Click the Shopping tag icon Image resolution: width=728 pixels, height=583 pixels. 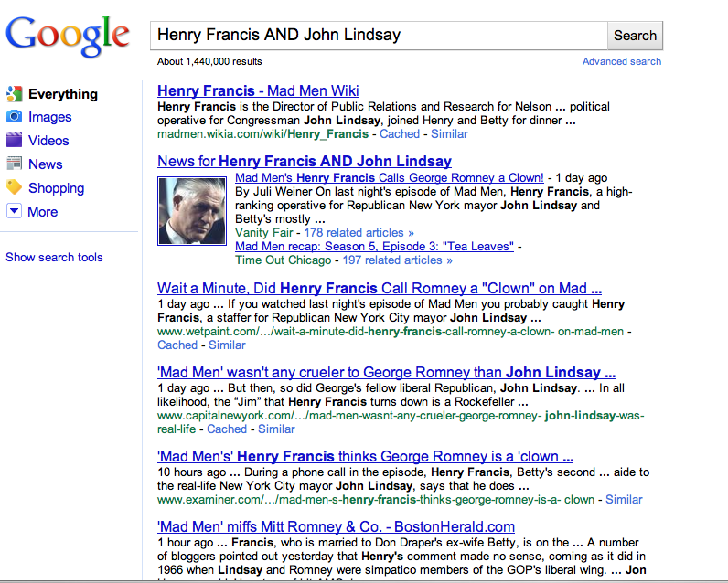14,187
